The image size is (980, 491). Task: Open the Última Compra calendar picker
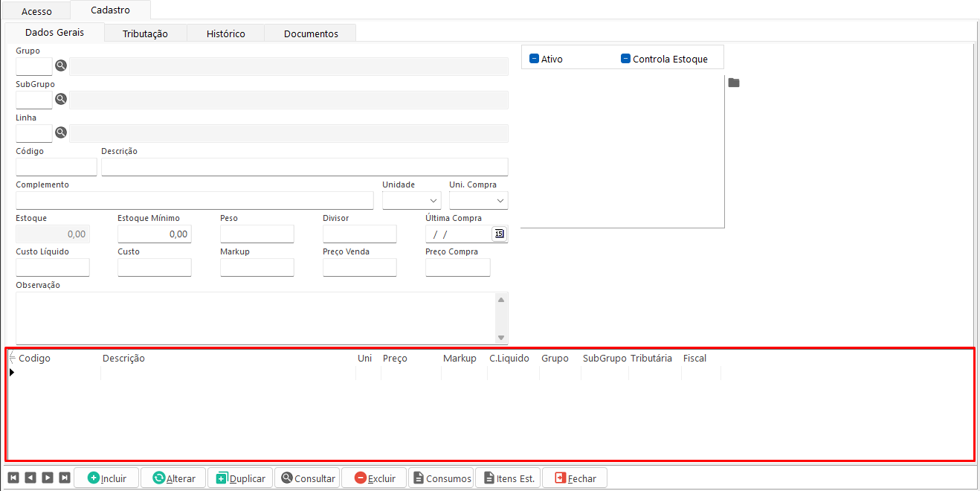pos(499,234)
